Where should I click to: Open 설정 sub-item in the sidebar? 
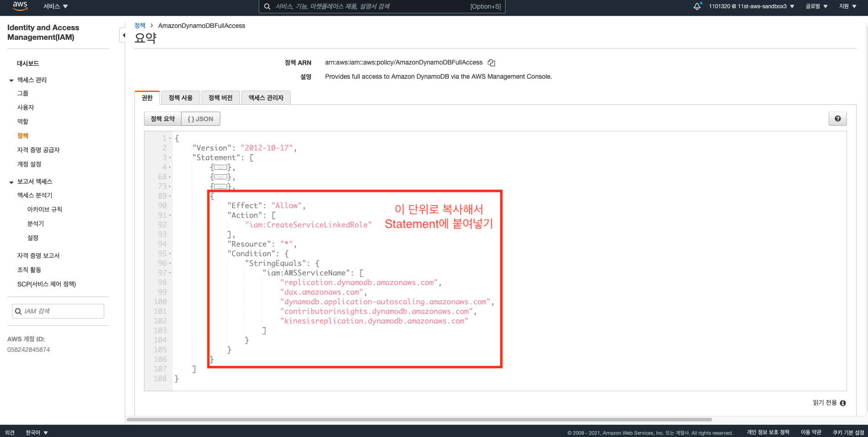(33, 238)
